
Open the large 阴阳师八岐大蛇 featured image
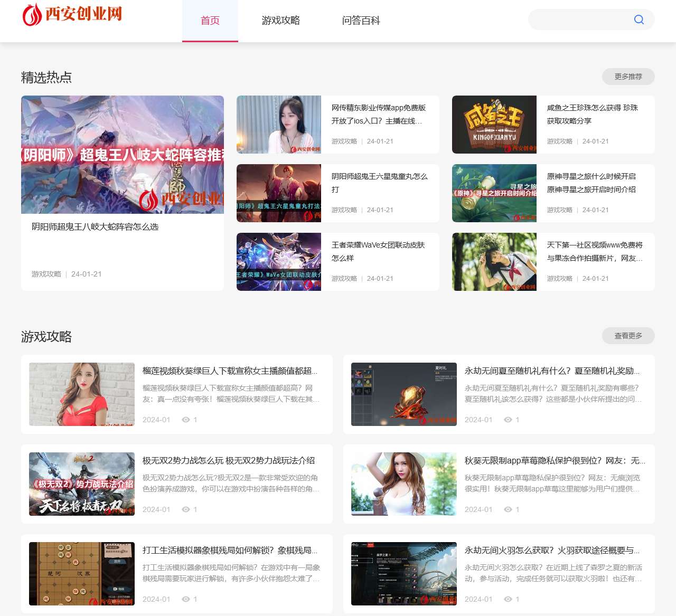tap(123, 154)
